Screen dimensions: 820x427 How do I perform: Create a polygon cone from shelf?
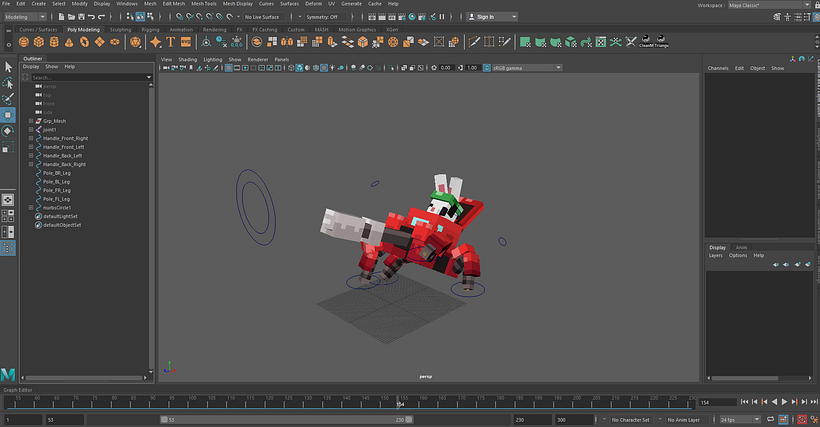point(69,42)
